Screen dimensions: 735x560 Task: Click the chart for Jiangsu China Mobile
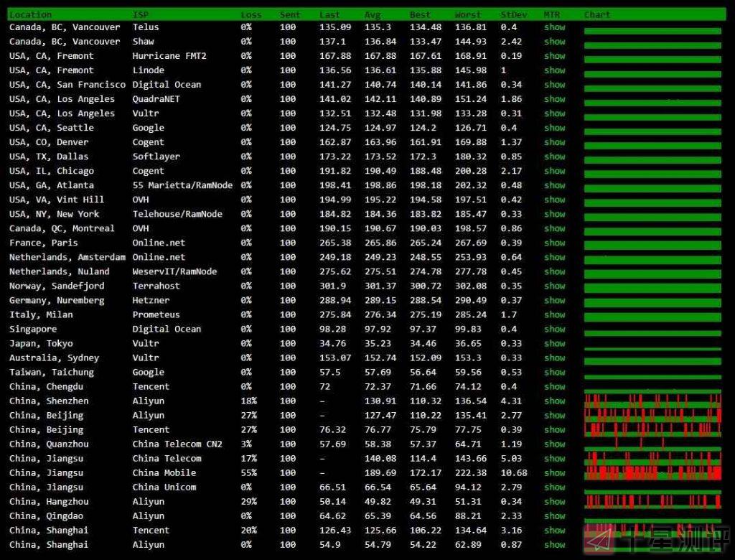652,472
